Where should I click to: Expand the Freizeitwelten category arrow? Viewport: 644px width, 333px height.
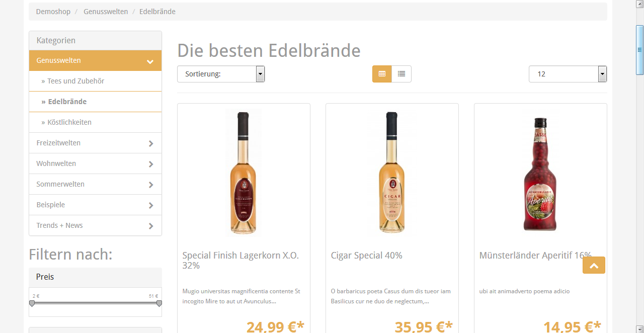[x=151, y=143]
